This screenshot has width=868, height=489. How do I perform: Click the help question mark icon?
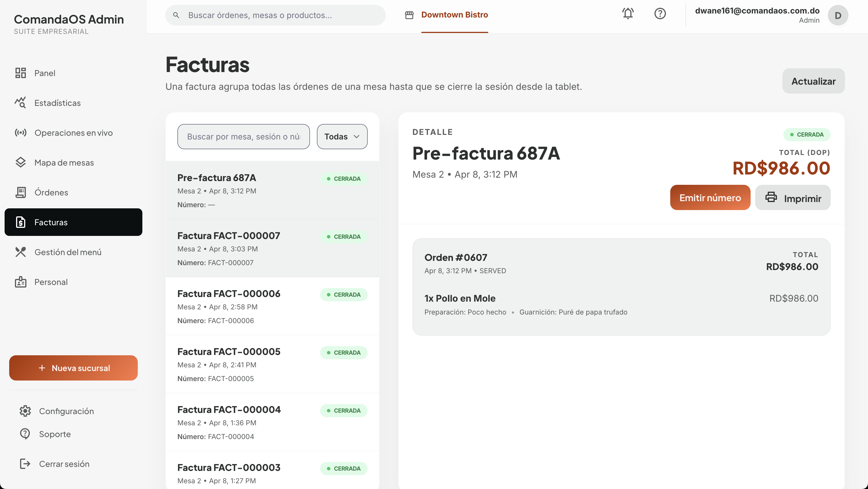660,14
